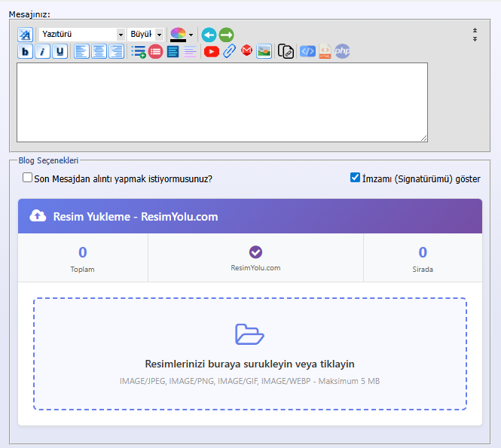
Task: Click the undo arrow button
Action: coord(209,35)
